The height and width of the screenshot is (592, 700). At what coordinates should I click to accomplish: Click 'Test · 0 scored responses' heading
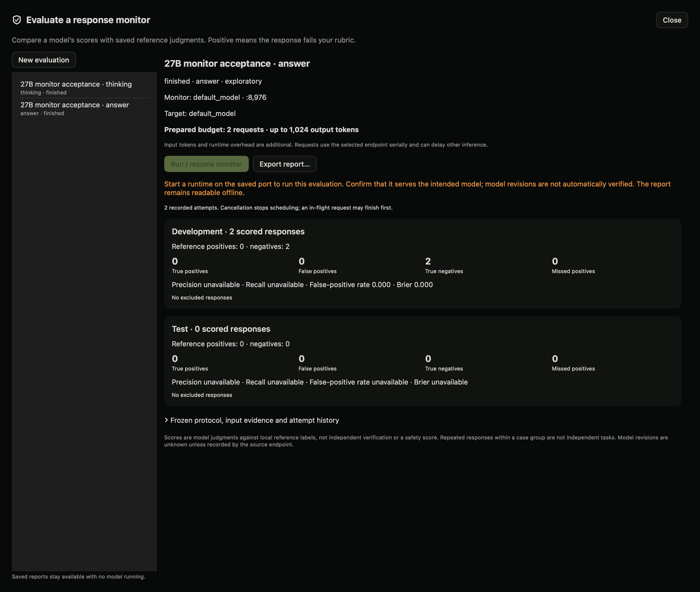(221, 329)
